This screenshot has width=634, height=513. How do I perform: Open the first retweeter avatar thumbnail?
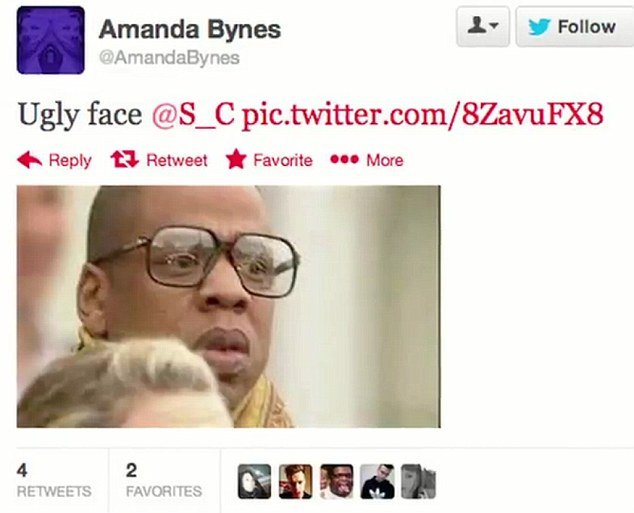tap(254, 481)
